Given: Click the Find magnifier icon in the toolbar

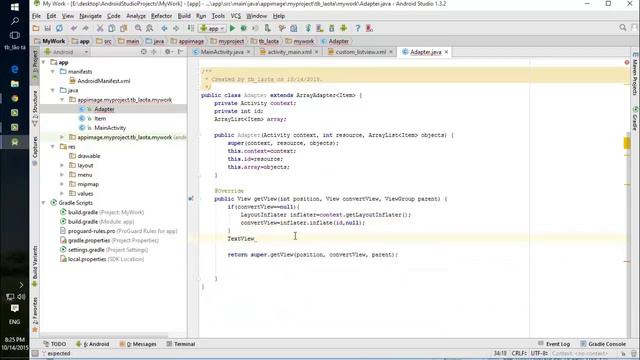Looking at the screenshot, I should (x=138, y=28).
